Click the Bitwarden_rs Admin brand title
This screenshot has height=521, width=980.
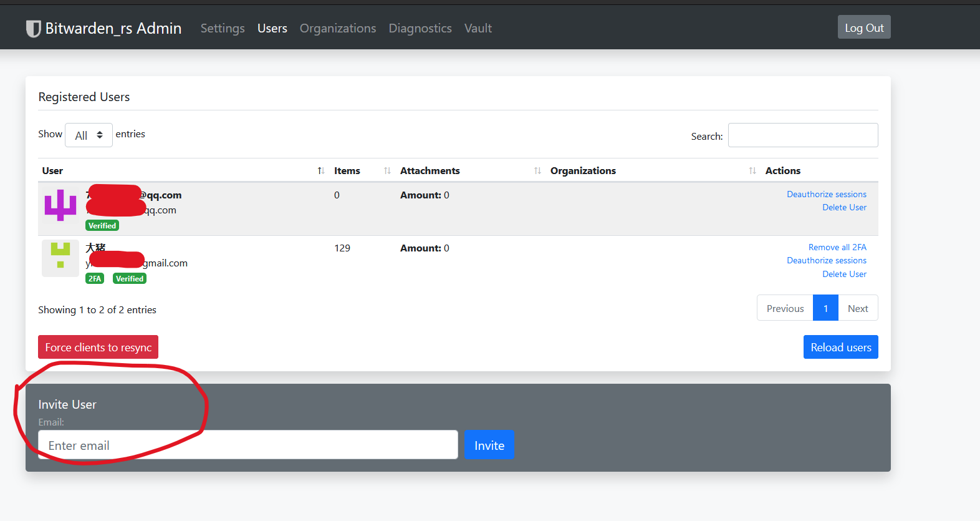coord(113,28)
